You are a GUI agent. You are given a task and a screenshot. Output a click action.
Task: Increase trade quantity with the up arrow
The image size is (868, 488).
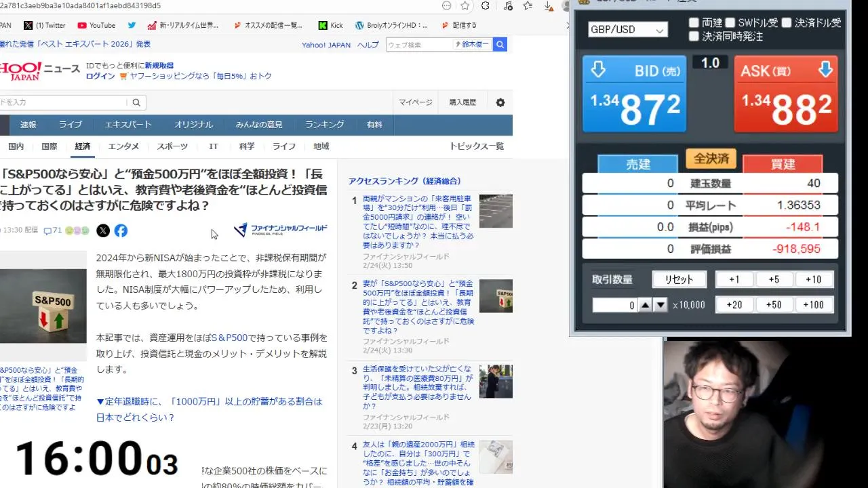[646, 305]
